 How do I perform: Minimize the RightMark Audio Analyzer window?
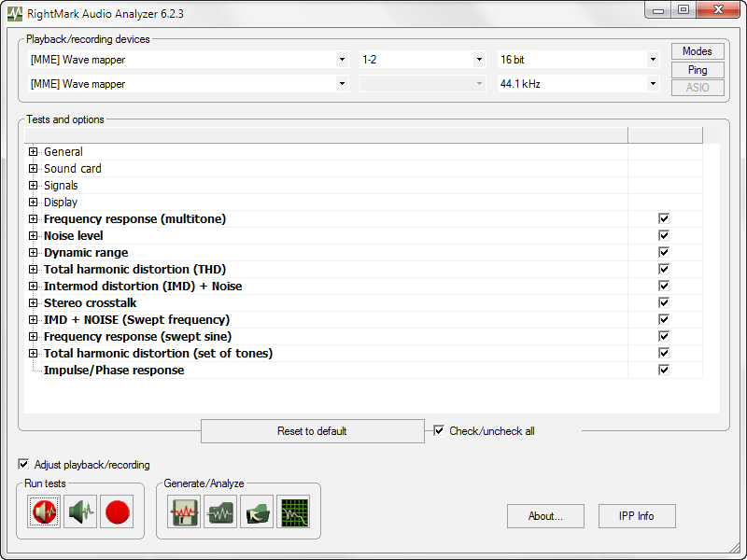658,10
